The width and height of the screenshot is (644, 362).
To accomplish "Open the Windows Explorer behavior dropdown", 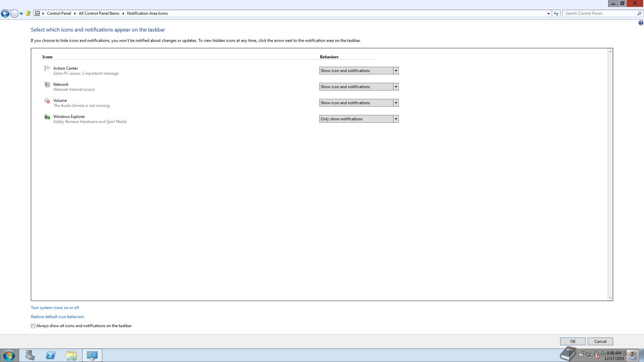I will (x=359, y=119).
